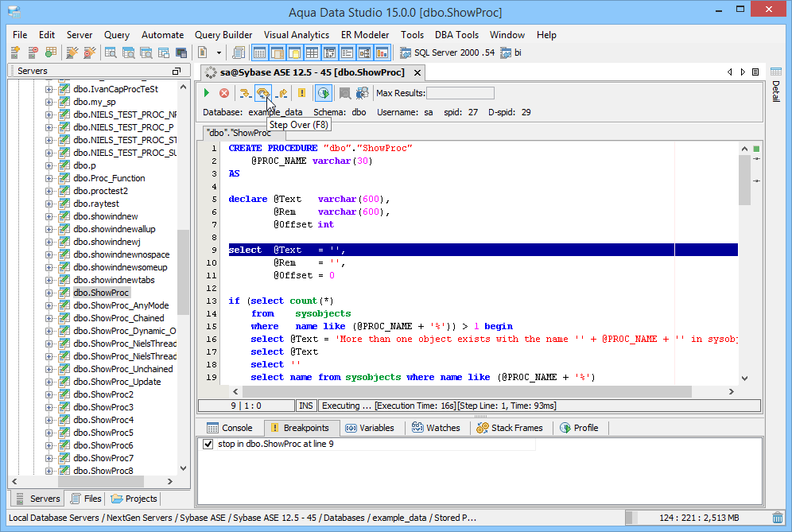Click the tab list icon at top right of editor
The image size is (792, 532).
point(755,72)
